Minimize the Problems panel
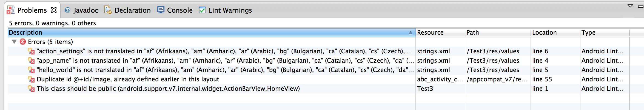644x110 pixels. (640, 6)
